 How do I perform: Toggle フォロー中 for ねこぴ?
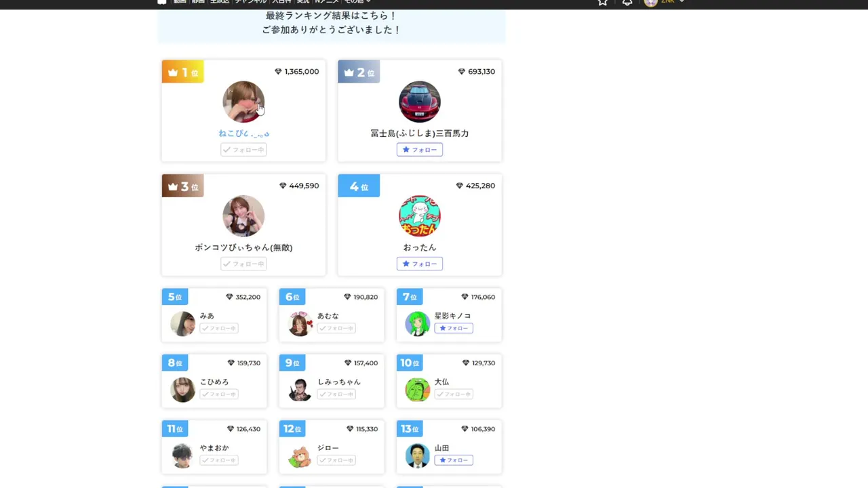[243, 150]
